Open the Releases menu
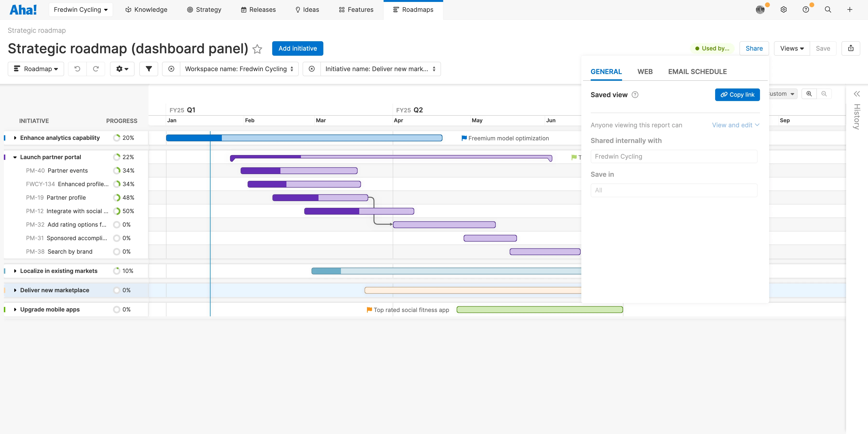 click(x=258, y=9)
